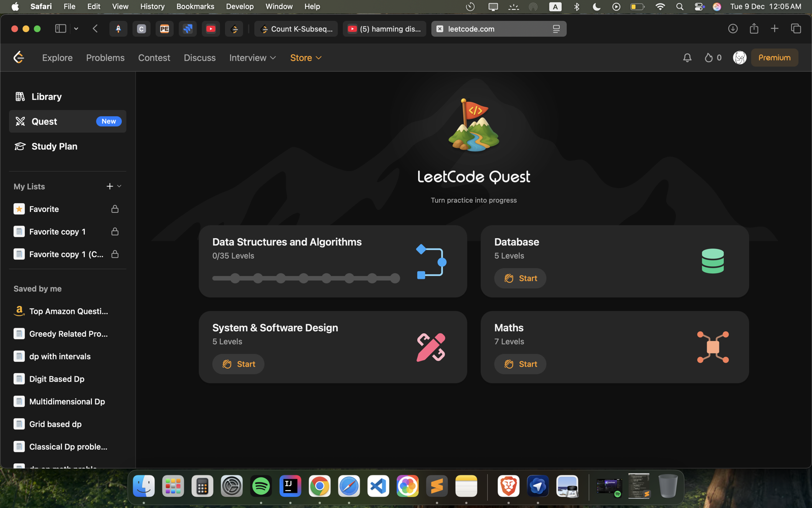Viewport: 812px width, 508px height.
Task: Launch Spotify from the Dock
Action: [261, 486]
